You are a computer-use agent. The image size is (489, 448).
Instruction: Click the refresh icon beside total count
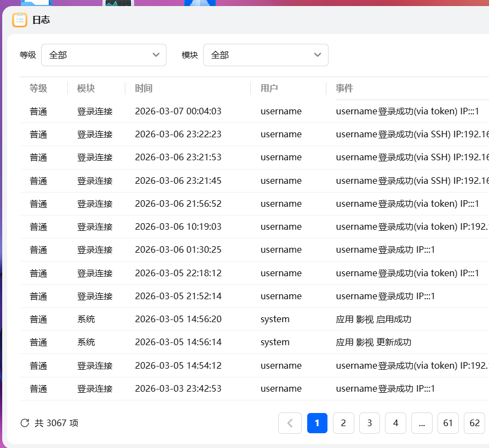pos(25,423)
